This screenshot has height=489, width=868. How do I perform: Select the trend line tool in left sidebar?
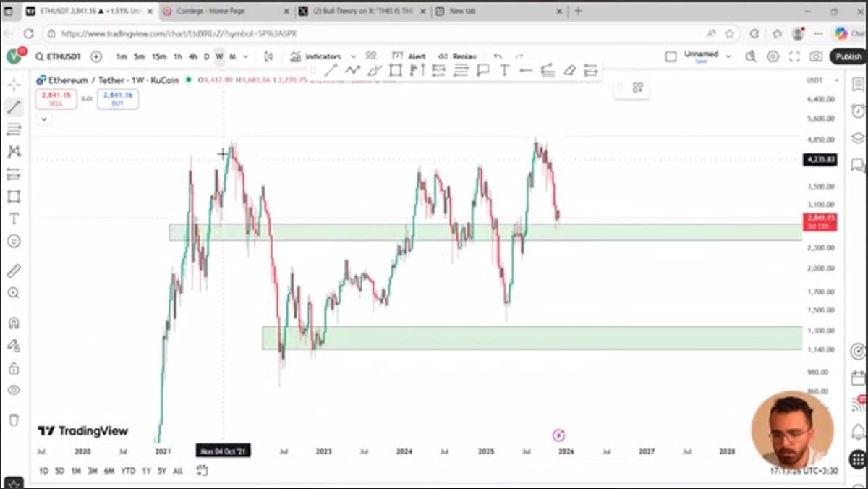(14, 107)
